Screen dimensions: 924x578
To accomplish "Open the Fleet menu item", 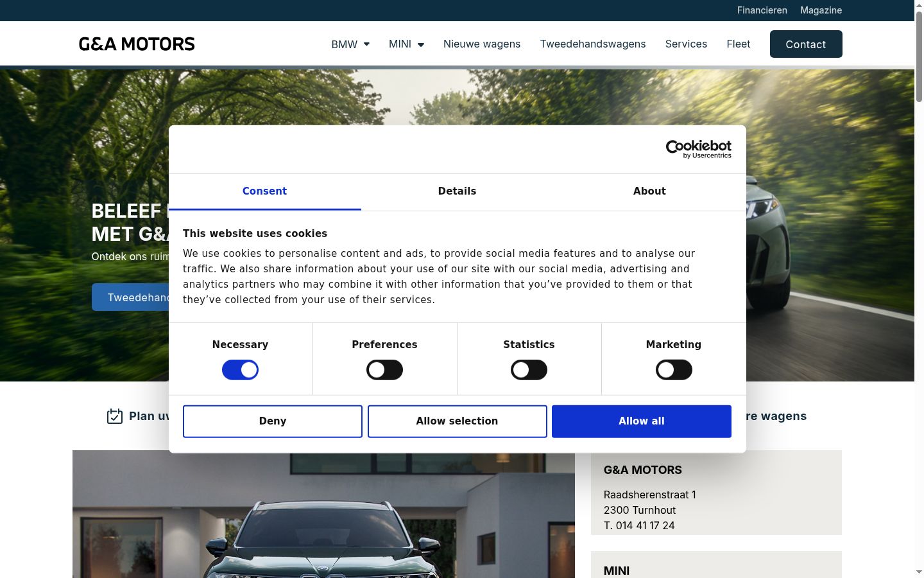I will pyautogui.click(x=739, y=44).
